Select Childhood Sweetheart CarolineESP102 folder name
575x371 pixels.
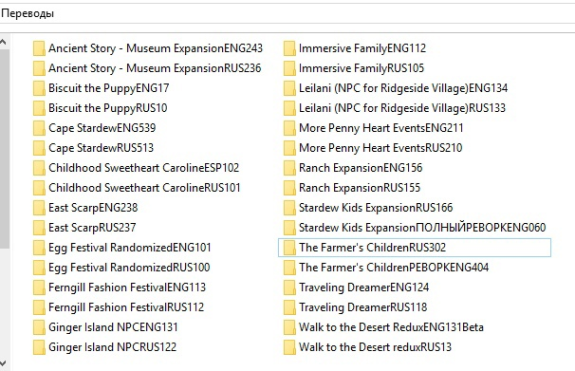pyautogui.click(x=144, y=168)
